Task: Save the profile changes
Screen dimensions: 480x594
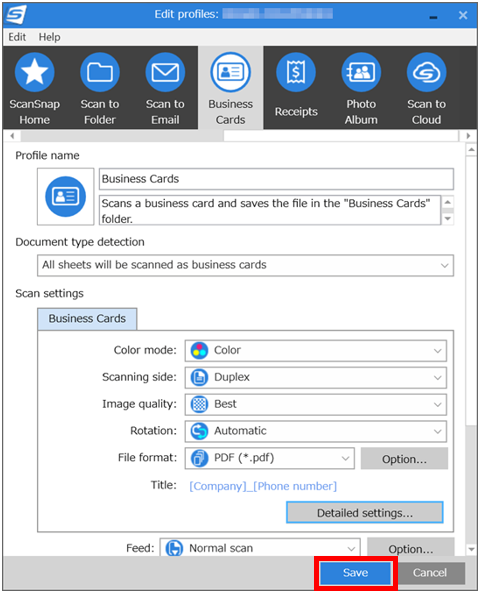Action: pos(355,572)
